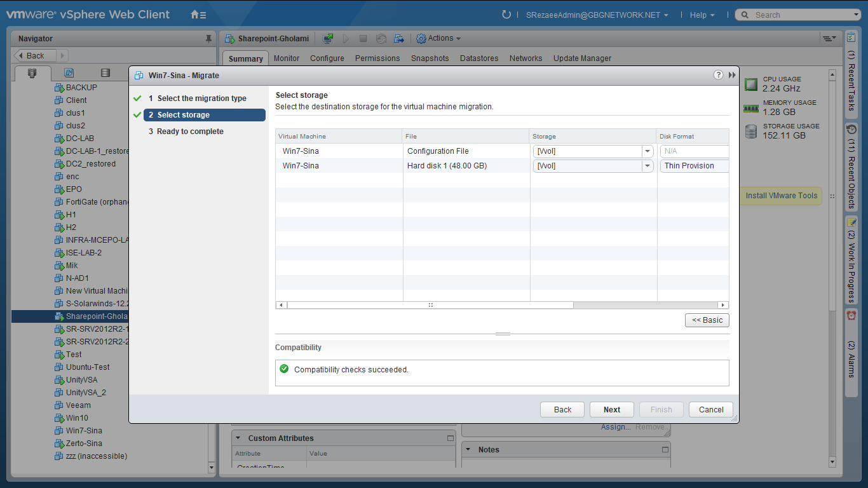Viewport: 868px width, 488px height.
Task: Open Disk Format dropdown showing Thin Provision
Action: pyautogui.click(x=695, y=166)
